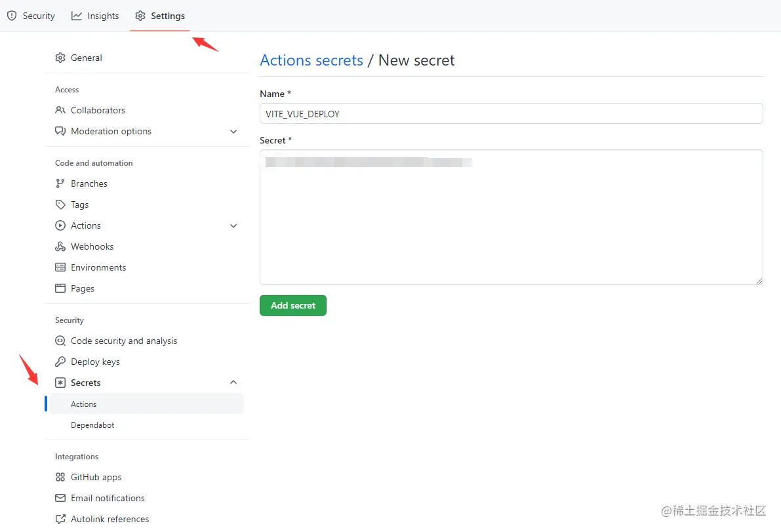Image resolution: width=781 pixels, height=532 pixels.
Task: Click the Secret textarea resize handle
Action: tap(759, 280)
